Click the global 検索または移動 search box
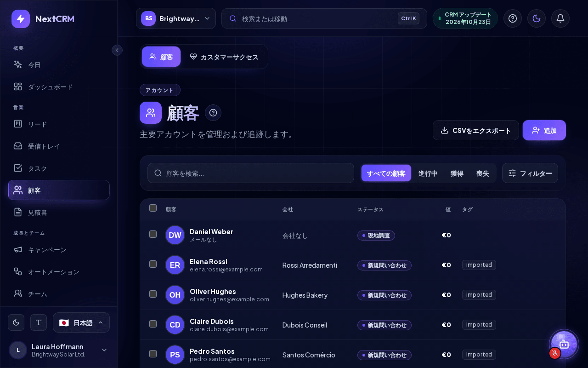The height and width of the screenshot is (368, 588). (324, 18)
